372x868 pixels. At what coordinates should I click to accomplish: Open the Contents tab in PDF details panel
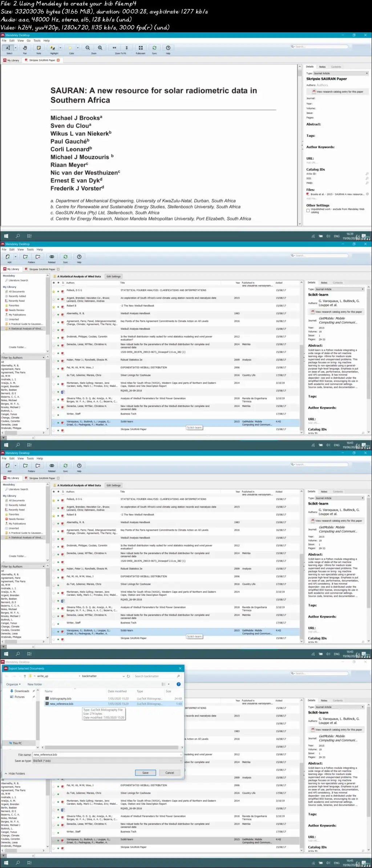336,67
